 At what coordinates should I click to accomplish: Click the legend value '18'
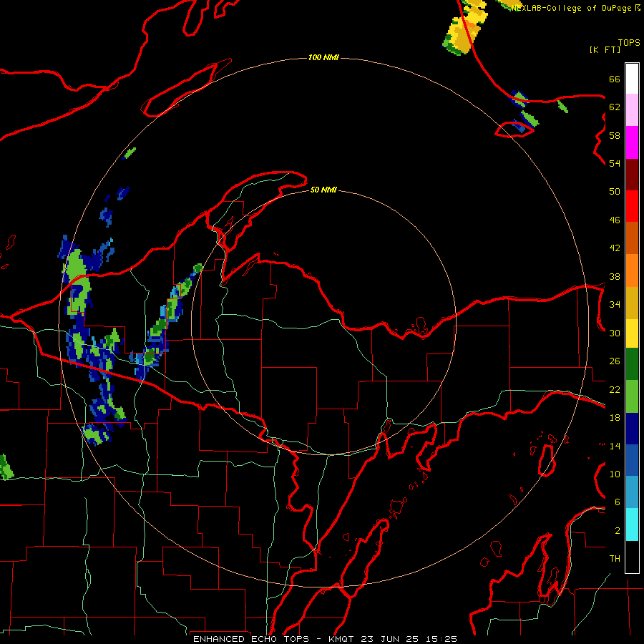point(615,418)
